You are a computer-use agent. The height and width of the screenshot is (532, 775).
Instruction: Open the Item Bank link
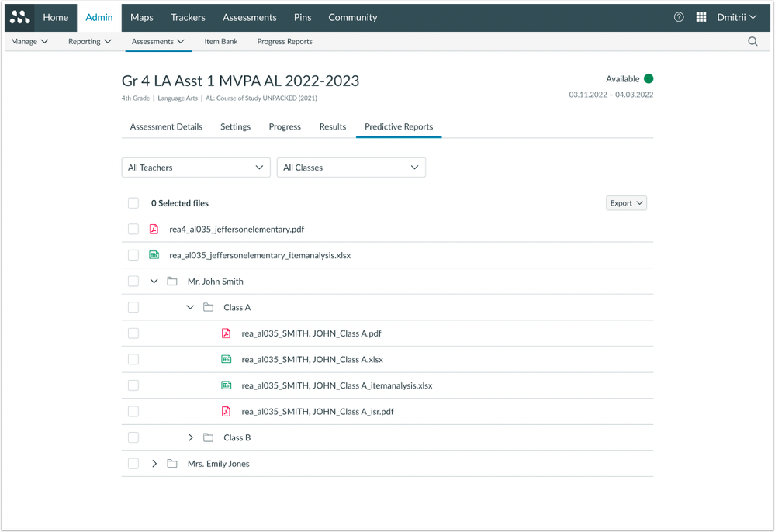click(221, 42)
